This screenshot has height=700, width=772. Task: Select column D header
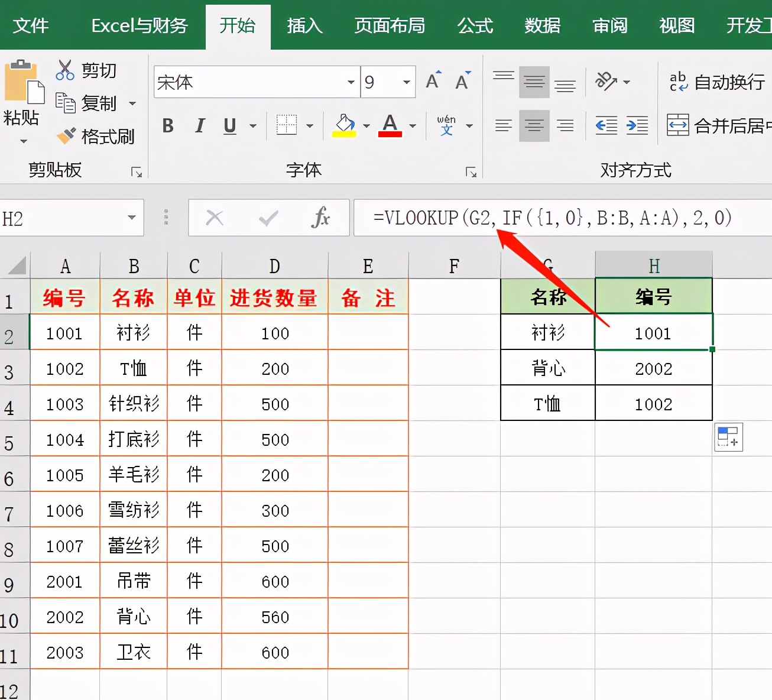pyautogui.click(x=275, y=266)
